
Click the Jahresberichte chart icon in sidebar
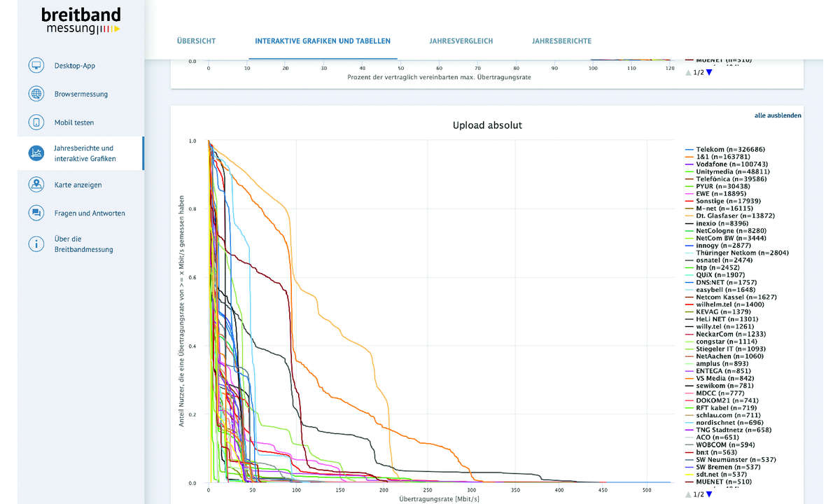coord(36,153)
